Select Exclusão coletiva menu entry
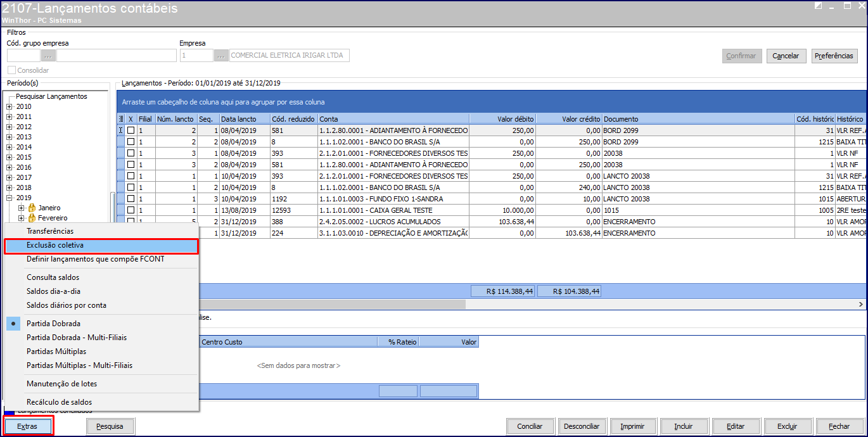Screen dimensions: 868x437 coord(101,245)
